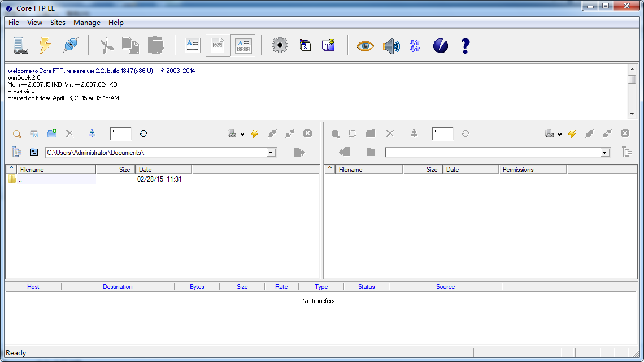Screen dimensions: 644x362
Task: View the log with the eye icon
Action: pos(365,46)
